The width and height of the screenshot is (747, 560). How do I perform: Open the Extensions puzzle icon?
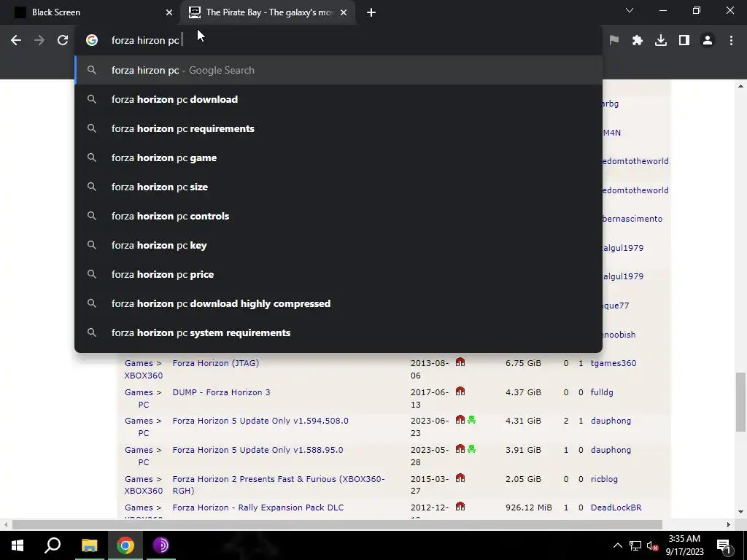(x=638, y=41)
